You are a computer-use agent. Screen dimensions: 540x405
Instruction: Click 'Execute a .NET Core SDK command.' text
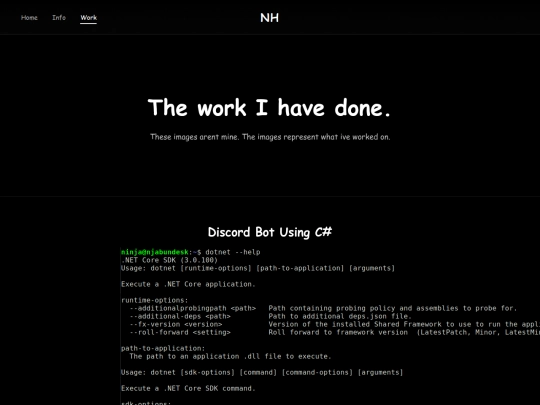(188, 388)
